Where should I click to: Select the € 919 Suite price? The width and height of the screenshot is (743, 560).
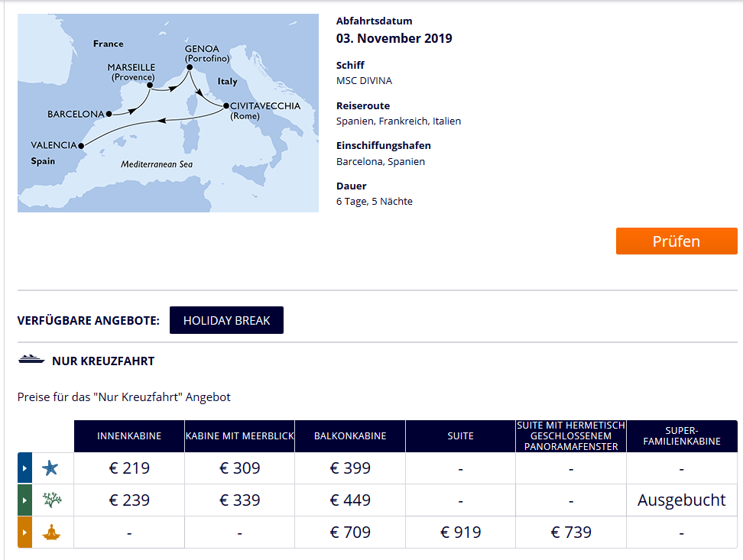(x=460, y=532)
